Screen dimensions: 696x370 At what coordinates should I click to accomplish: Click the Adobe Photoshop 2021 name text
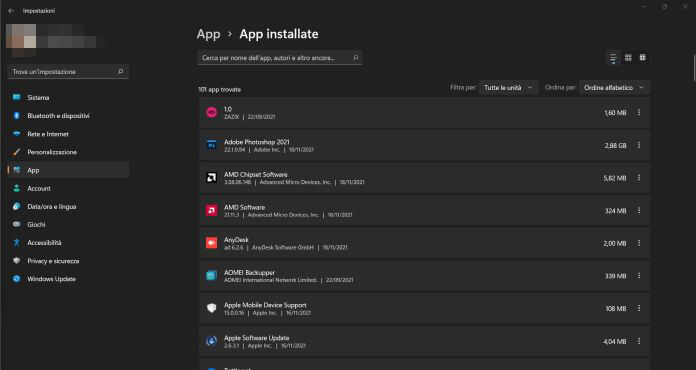(x=257, y=142)
